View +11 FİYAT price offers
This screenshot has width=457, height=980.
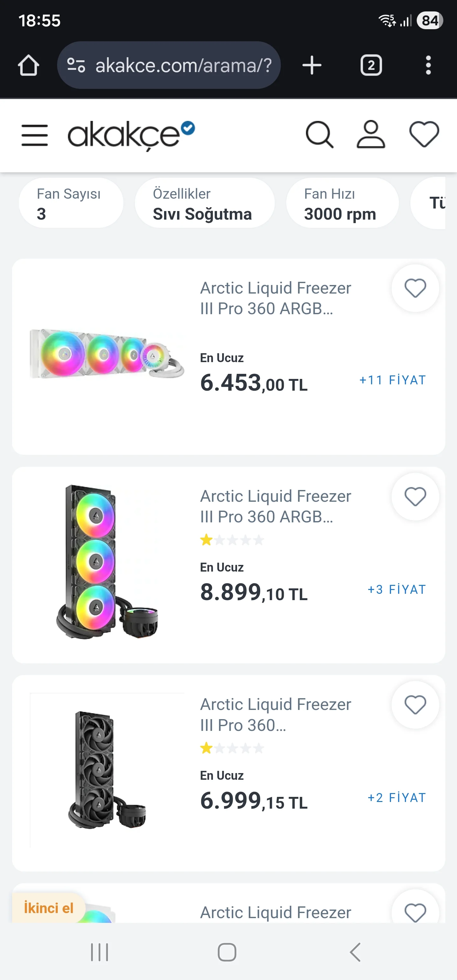click(392, 380)
